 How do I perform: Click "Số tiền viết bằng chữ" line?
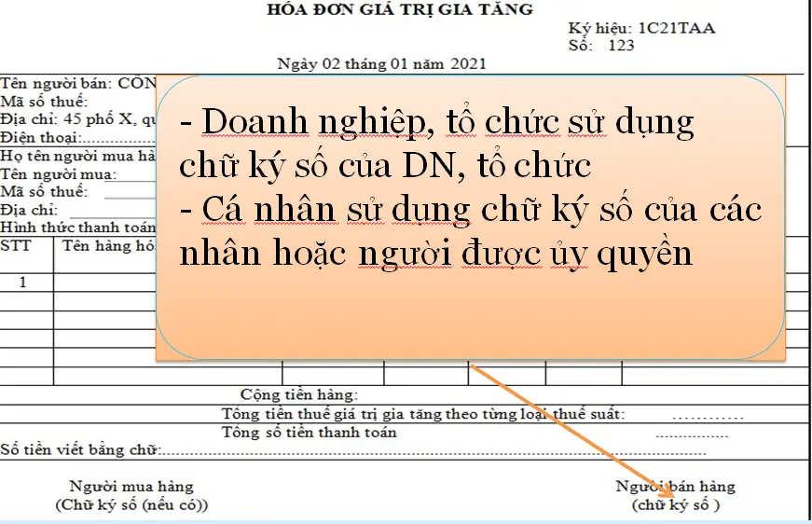[352, 450]
